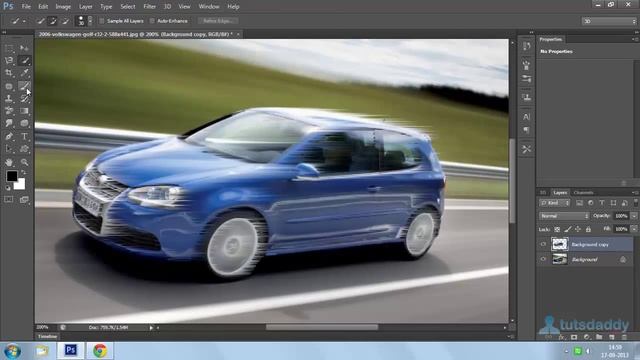Select the Pen tool
Screen dimensions: 640x360
[9, 136]
